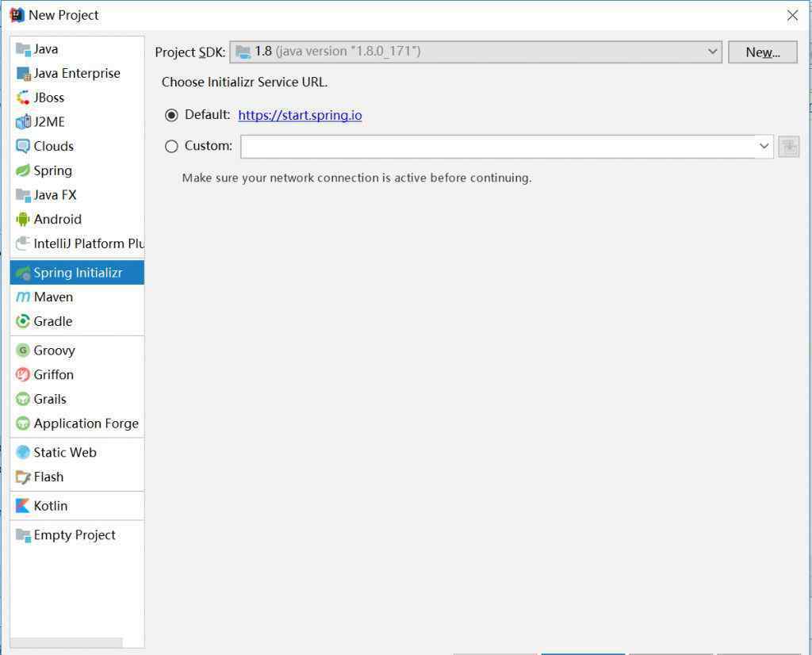This screenshot has height=655, width=812.
Task: Click the Maven 'm' icon
Action: tap(23, 297)
